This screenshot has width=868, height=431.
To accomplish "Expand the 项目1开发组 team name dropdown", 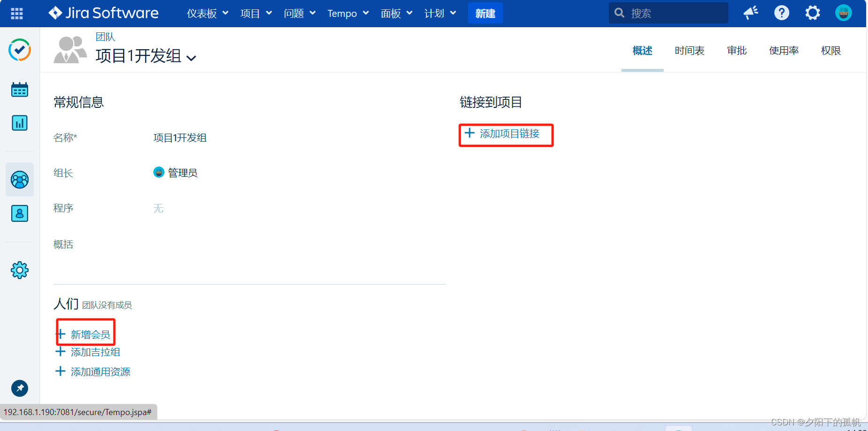I will tap(191, 57).
